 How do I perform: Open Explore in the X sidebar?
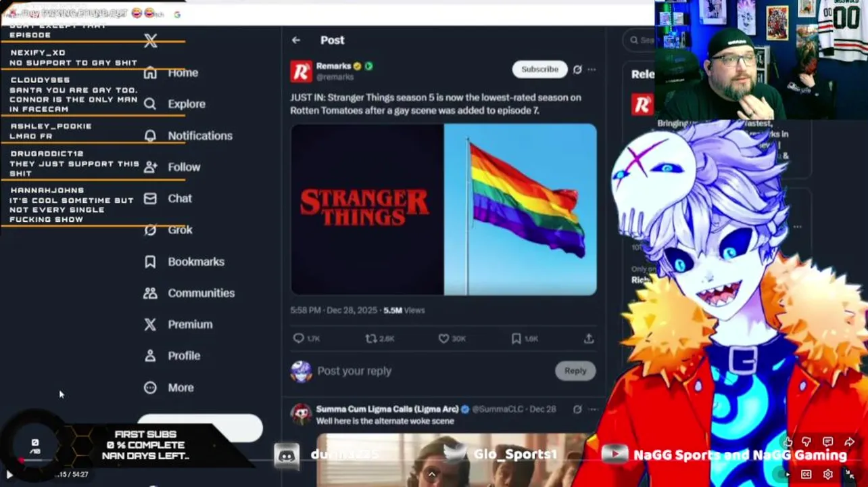pyautogui.click(x=174, y=104)
